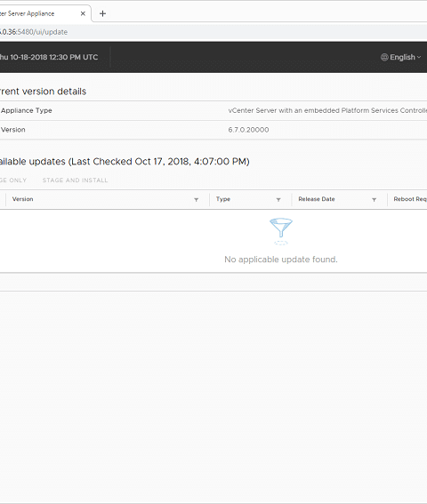The height and width of the screenshot is (504, 427).
Task: Filter the Version column
Action: tap(197, 200)
